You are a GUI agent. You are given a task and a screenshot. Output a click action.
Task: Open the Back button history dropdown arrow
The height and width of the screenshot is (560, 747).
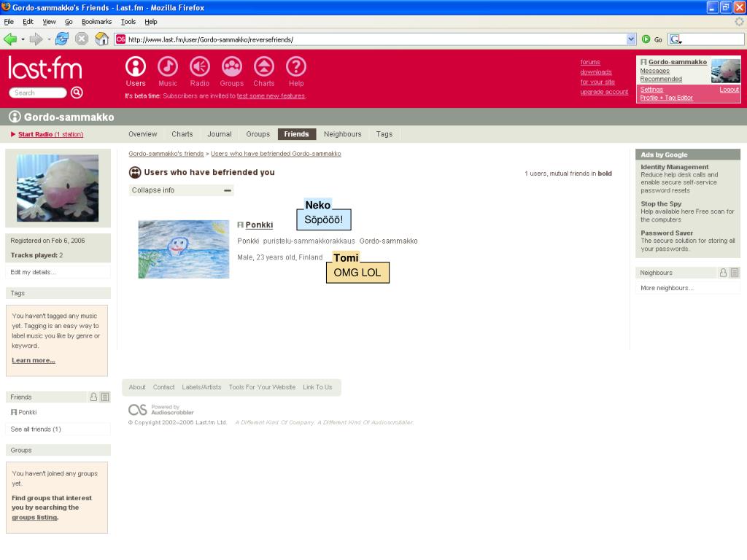23,39
